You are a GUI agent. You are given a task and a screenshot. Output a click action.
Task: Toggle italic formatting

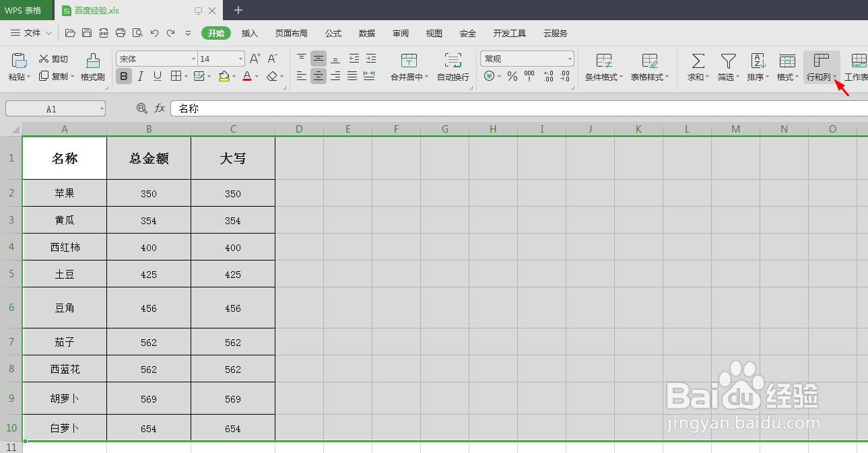[x=141, y=76]
